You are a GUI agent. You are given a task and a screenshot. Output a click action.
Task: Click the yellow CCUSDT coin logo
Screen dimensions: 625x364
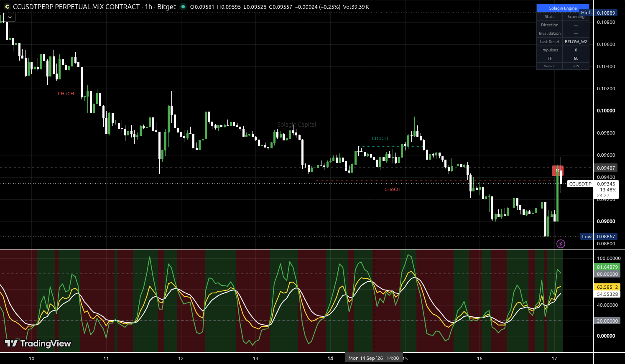pyautogui.click(x=7, y=7)
